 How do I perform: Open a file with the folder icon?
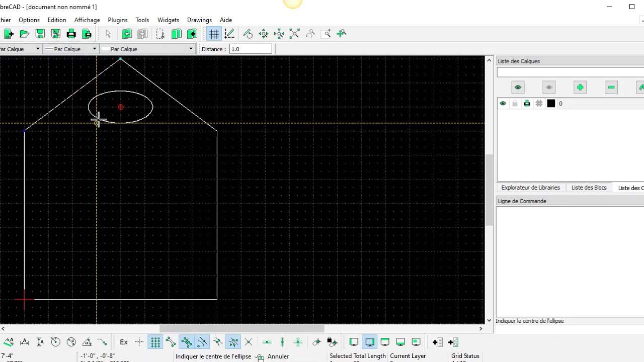click(x=24, y=34)
